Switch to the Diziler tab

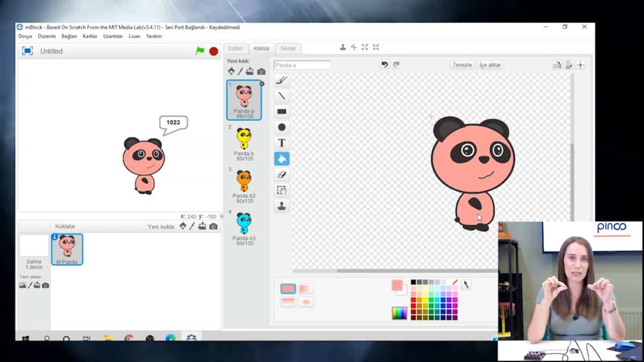click(x=236, y=48)
